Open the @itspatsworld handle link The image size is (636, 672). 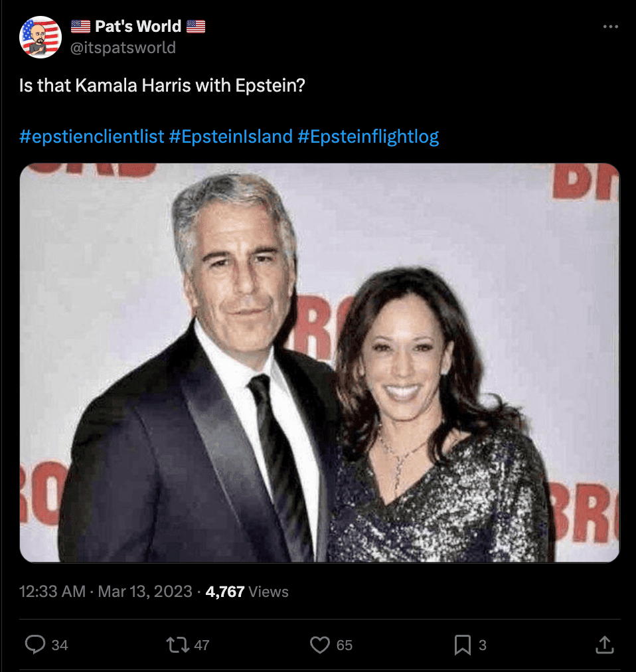tap(123, 48)
